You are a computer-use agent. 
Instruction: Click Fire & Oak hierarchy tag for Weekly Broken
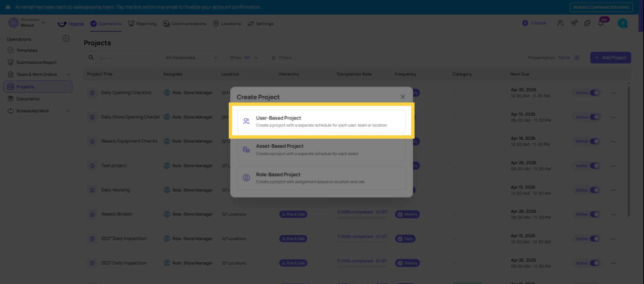(x=293, y=214)
